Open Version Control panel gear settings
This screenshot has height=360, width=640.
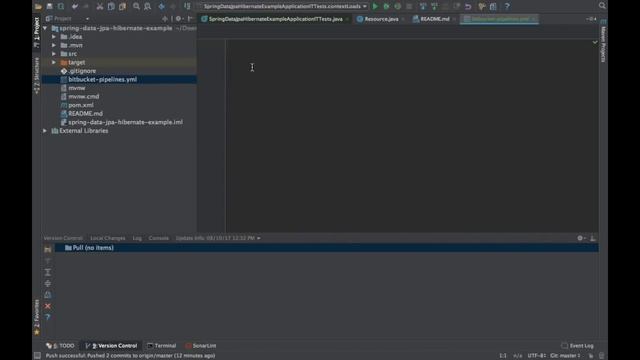coord(580,238)
